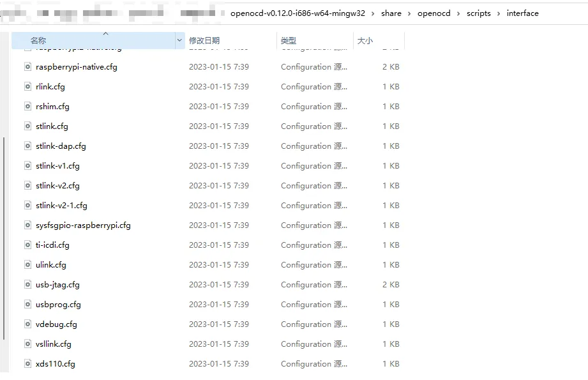The width and height of the screenshot is (588, 380).
Task: Select the stlink-v2.cfg file icon
Action: [28, 186]
